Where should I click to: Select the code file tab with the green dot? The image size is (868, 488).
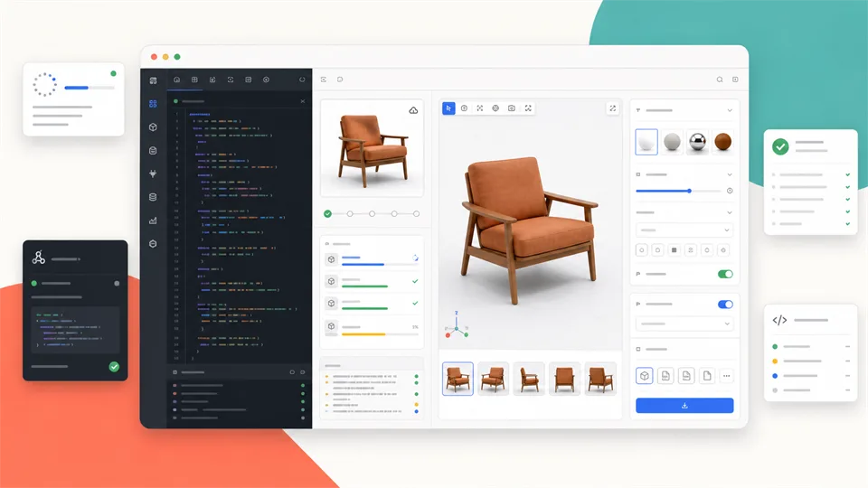click(190, 101)
